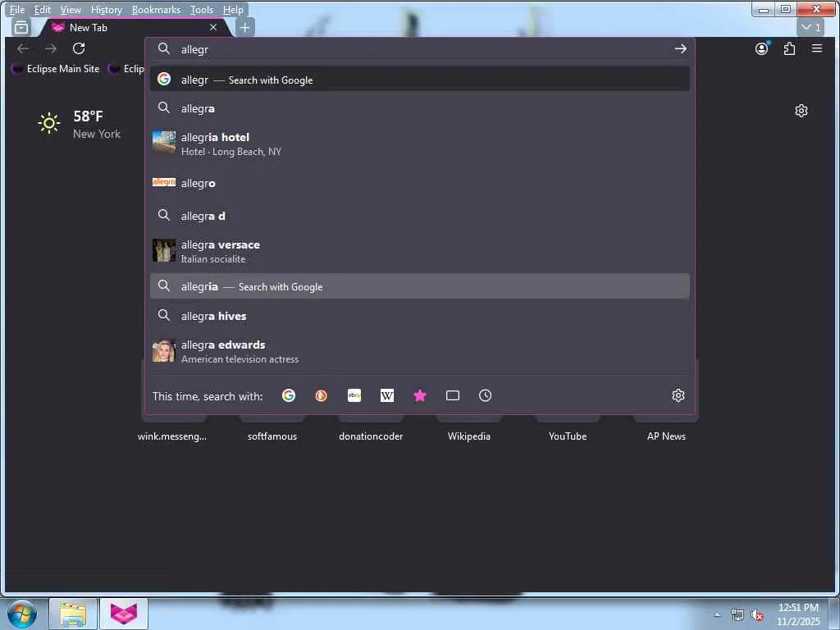Image resolution: width=840 pixels, height=630 pixels.
Task: Choose the 'allegra versace' suggestion
Action: click(420, 251)
